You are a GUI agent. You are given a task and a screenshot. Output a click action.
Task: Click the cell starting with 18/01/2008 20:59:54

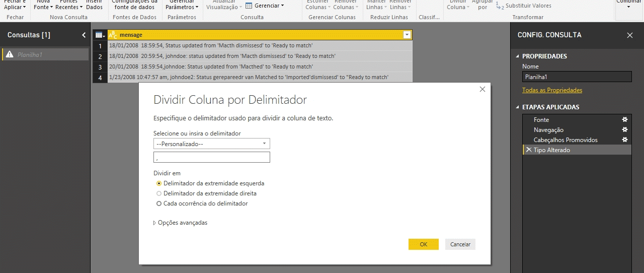(260, 56)
